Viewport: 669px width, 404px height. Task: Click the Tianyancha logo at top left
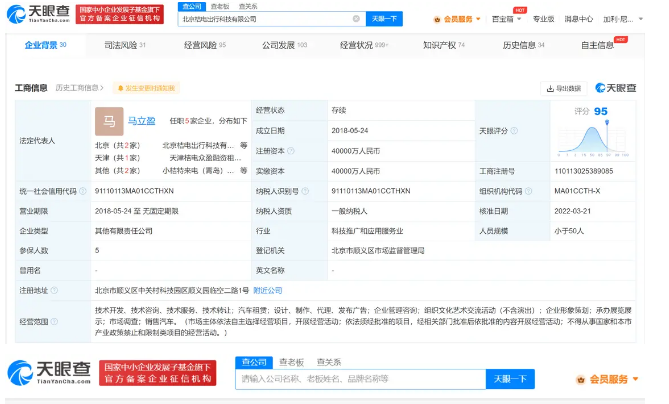(38, 14)
